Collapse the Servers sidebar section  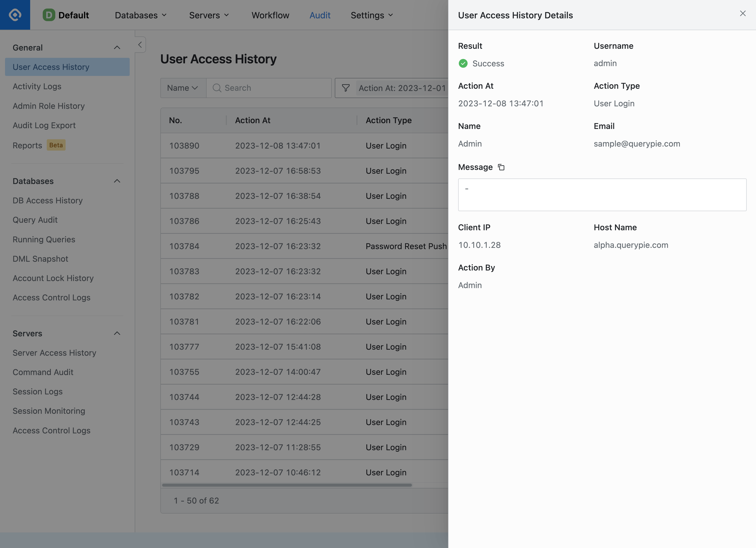coord(117,333)
